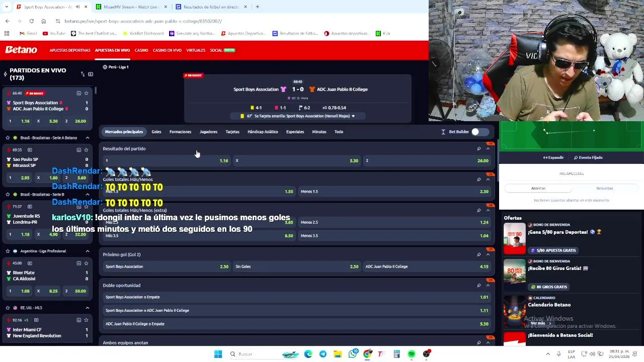Screen dimensions: 644x362
Task: Open WhatsApp from the taskbar
Action: coord(353,354)
